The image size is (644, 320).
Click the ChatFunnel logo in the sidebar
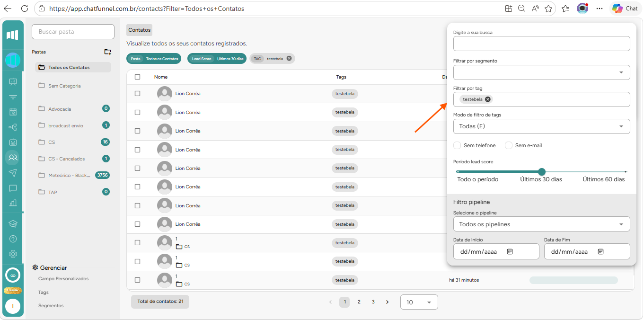[13, 35]
